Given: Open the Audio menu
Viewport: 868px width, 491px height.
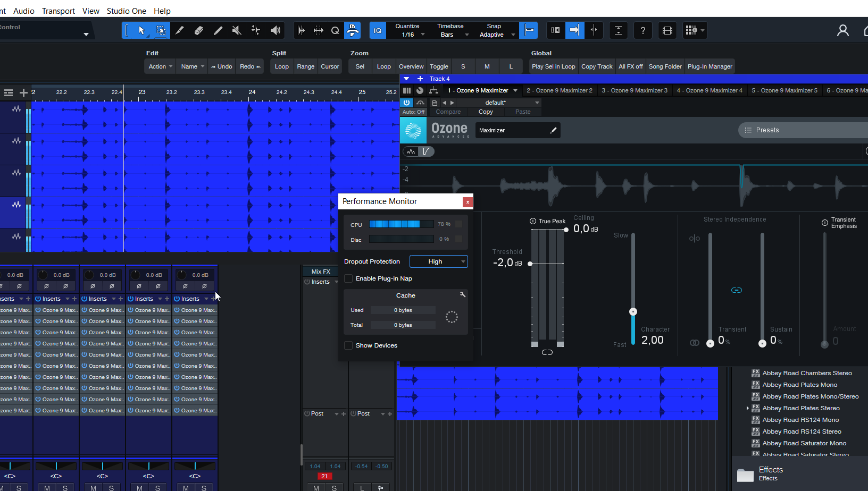Looking at the screenshot, I should coord(24,11).
